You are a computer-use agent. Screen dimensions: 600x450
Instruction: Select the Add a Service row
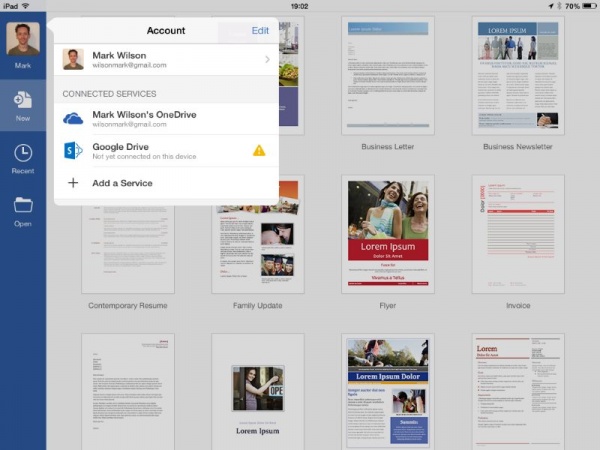tap(165, 183)
